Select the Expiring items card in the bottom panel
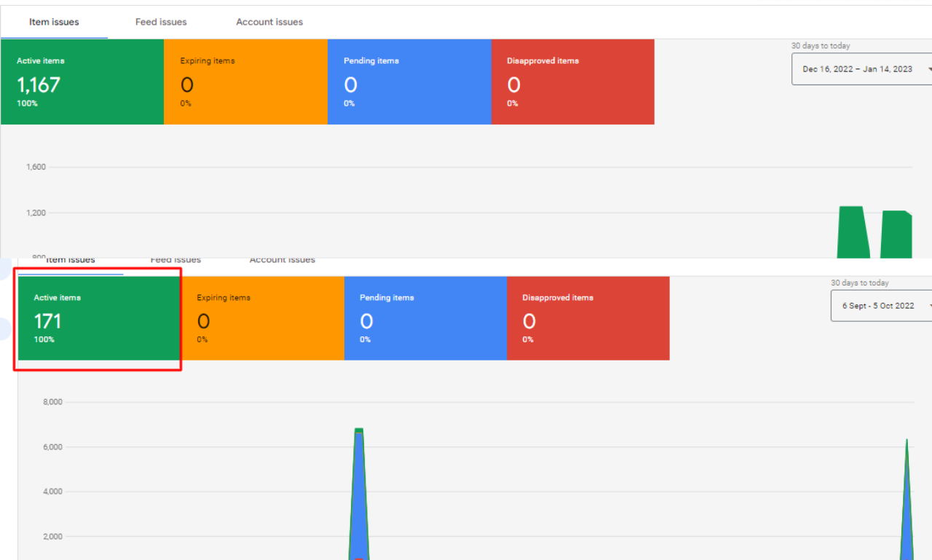Image resolution: width=932 pixels, height=560 pixels. (263, 318)
